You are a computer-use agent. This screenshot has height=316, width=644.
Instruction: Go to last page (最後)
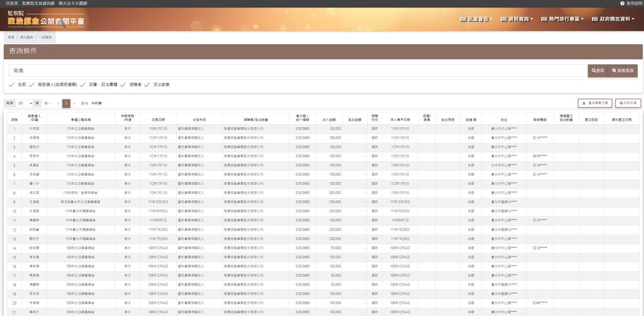[x=85, y=104]
